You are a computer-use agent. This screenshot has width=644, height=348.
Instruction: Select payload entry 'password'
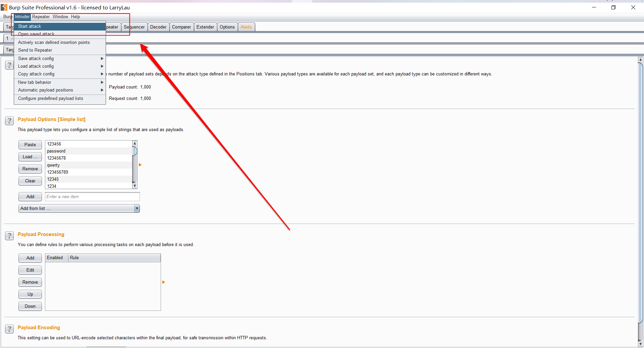click(89, 151)
